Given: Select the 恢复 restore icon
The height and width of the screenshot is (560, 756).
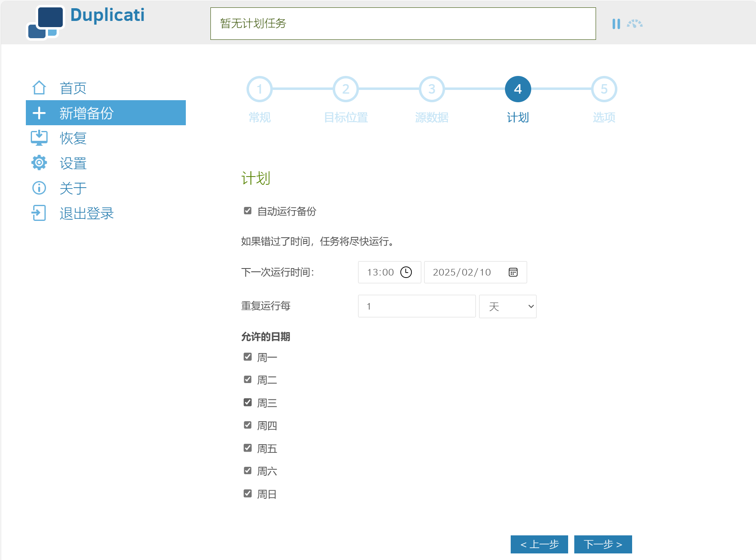Looking at the screenshot, I should [39, 138].
